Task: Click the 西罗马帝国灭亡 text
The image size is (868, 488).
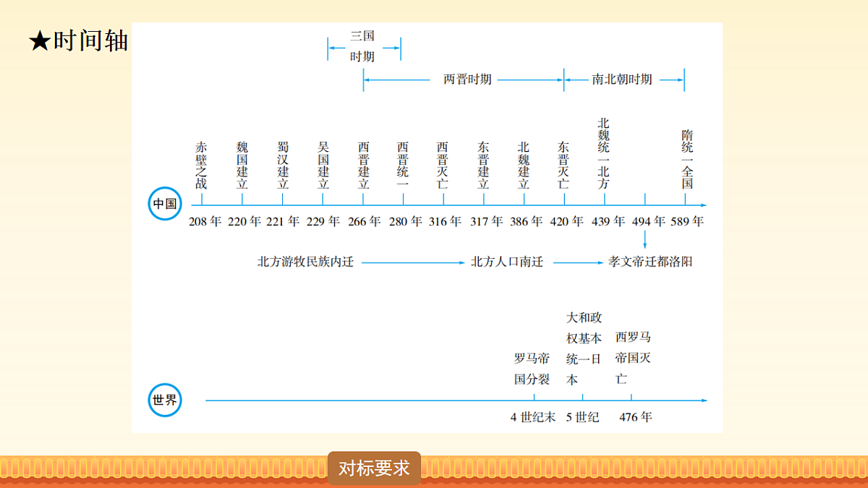Action: tap(633, 359)
